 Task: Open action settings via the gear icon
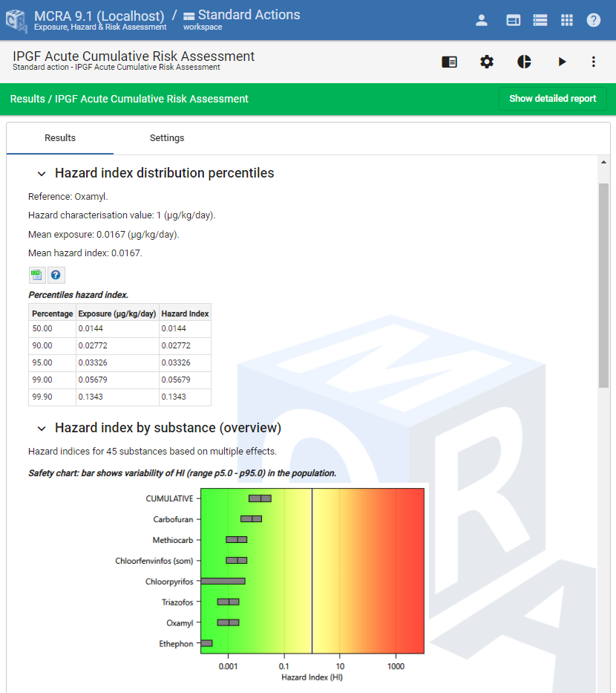pos(487,62)
